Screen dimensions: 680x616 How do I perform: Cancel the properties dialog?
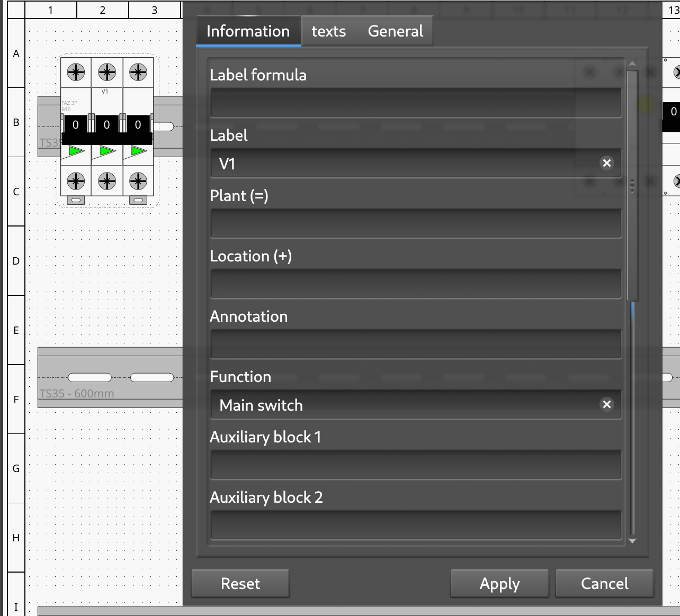click(x=604, y=583)
